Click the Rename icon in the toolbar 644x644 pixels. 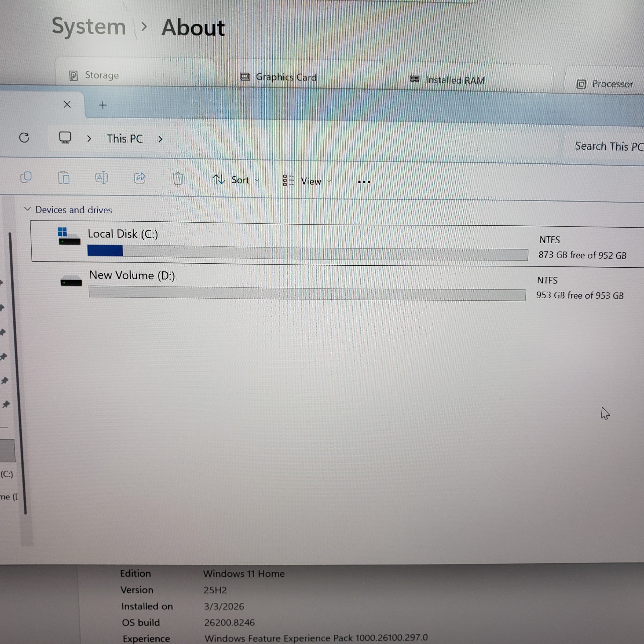tap(101, 178)
